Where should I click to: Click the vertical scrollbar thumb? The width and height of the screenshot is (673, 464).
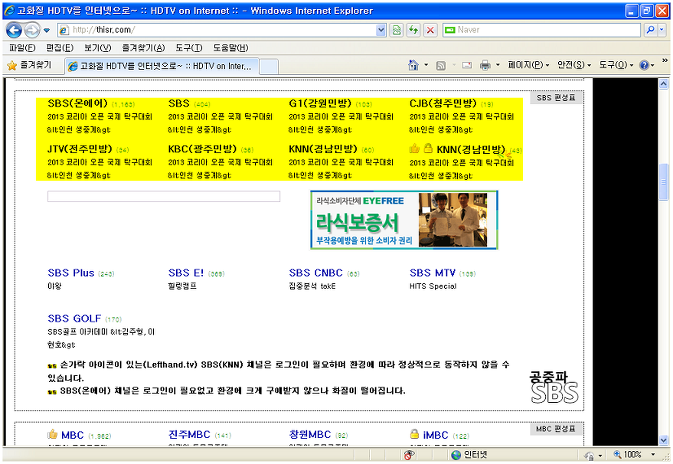click(664, 182)
